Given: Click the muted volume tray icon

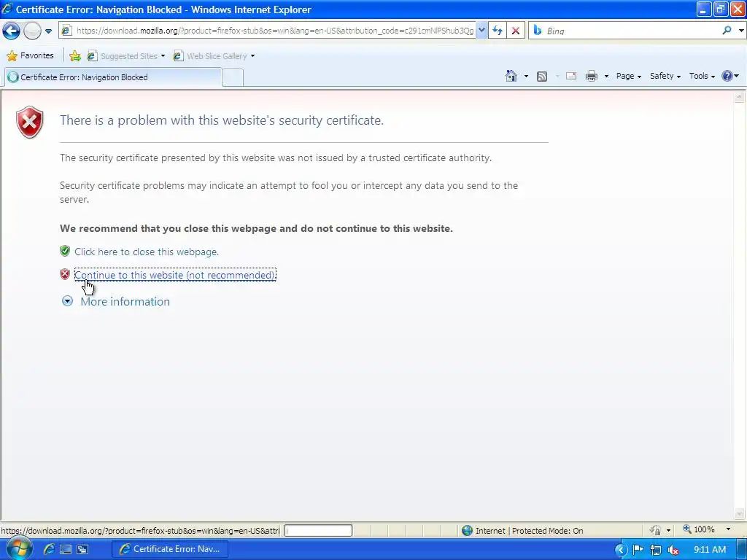Looking at the screenshot, I should (673, 550).
